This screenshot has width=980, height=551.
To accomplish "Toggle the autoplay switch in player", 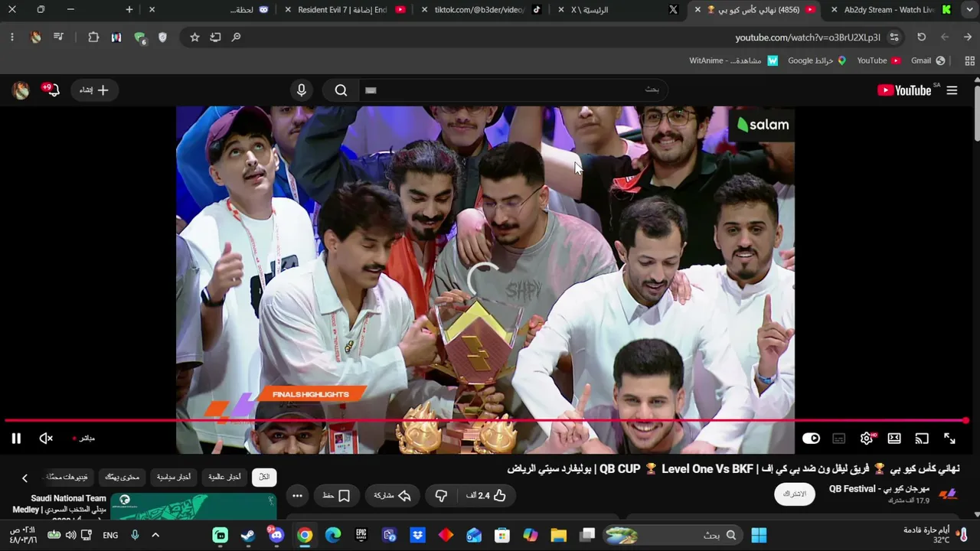I will pos(812,439).
